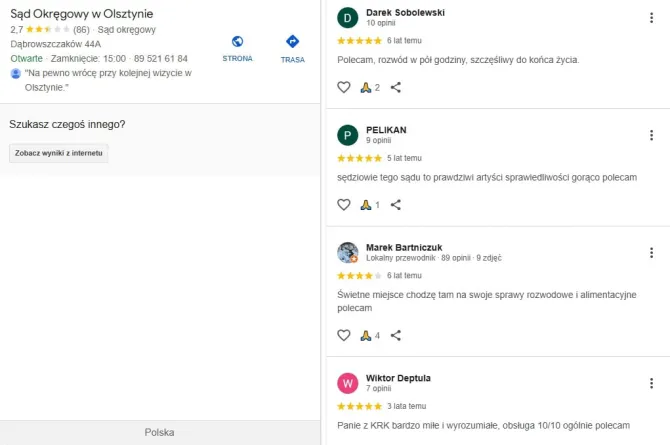This screenshot has height=445, width=670.
Task: Click Marek Bartniczuk's profile photo
Action: pos(348,252)
